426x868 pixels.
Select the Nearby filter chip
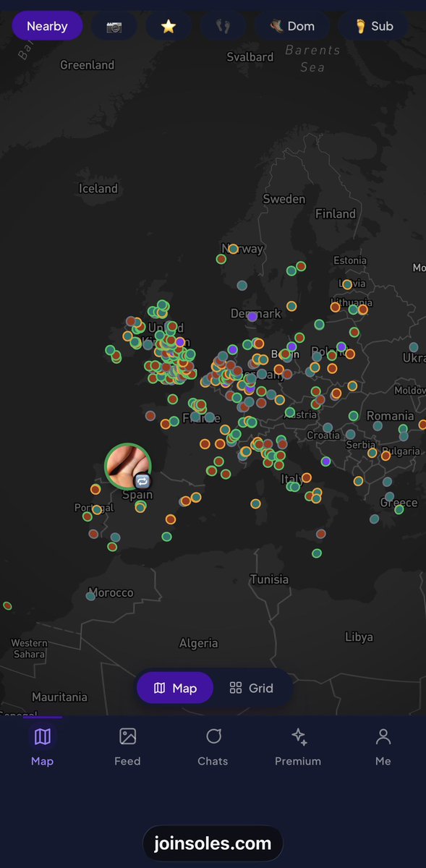click(47, 26)
